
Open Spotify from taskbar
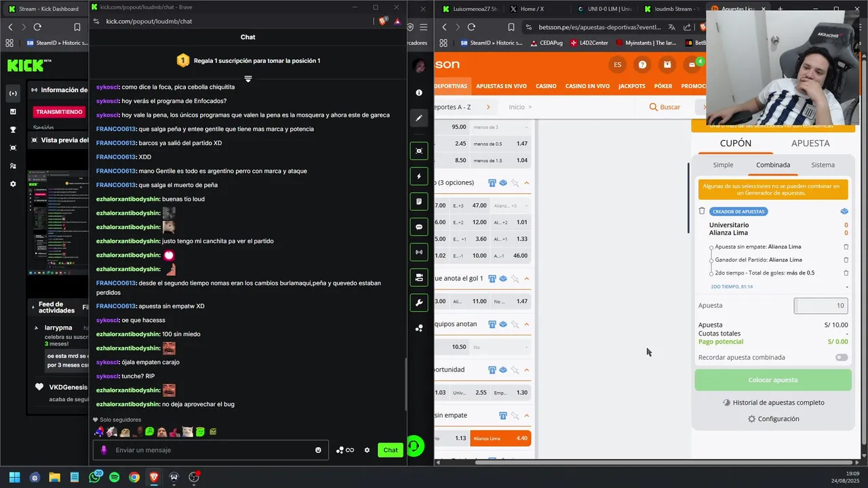(x=115, y=477)
